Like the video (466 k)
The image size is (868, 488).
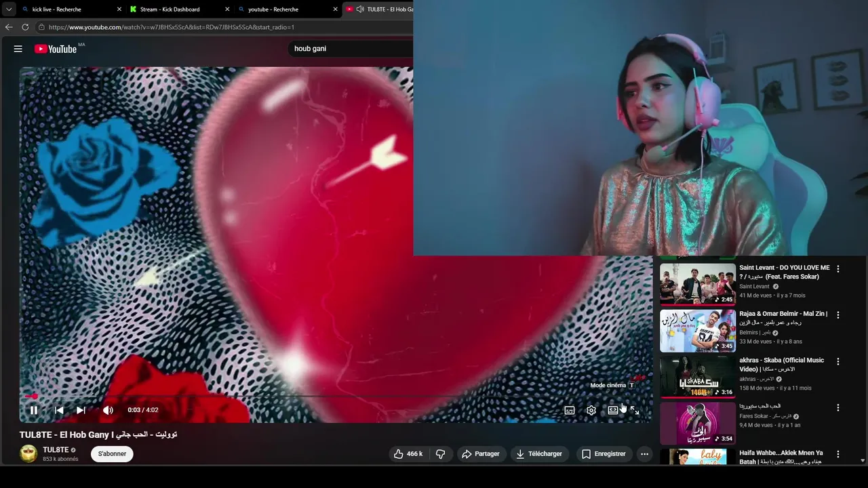click(x=408, y=453)
